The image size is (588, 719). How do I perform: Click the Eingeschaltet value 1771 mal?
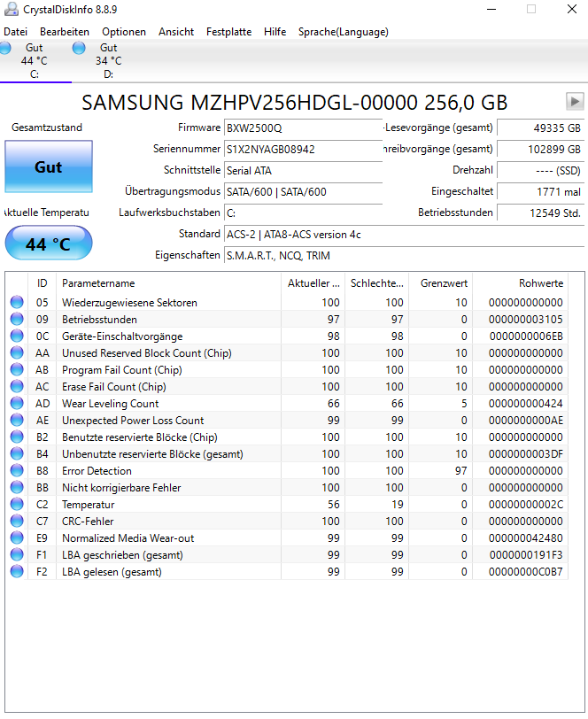tap(541, 191)
